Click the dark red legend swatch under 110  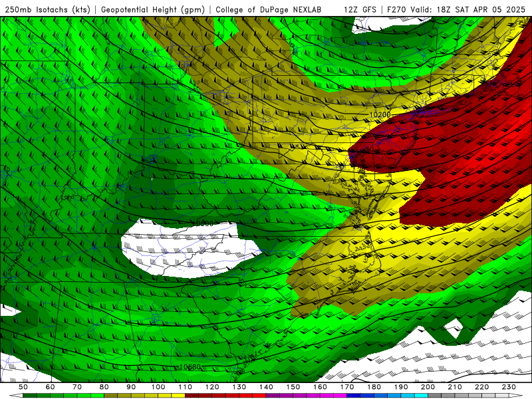192,396
